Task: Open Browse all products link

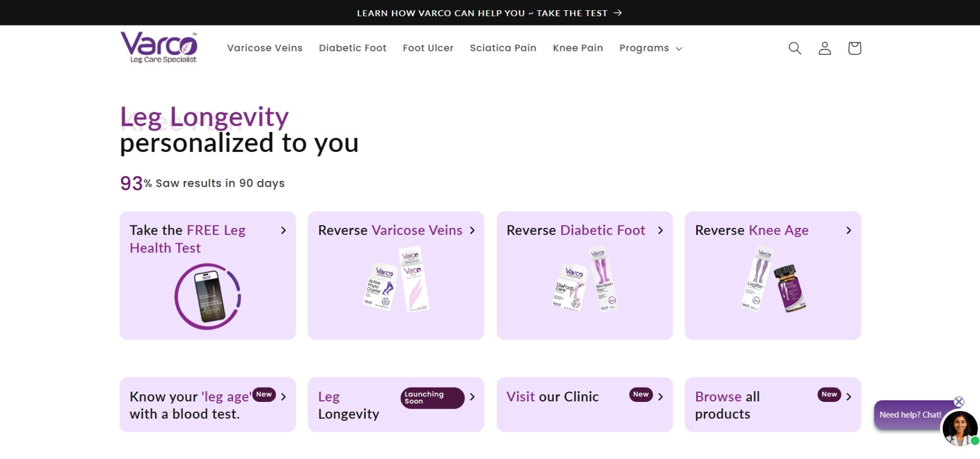Action: 727,405
